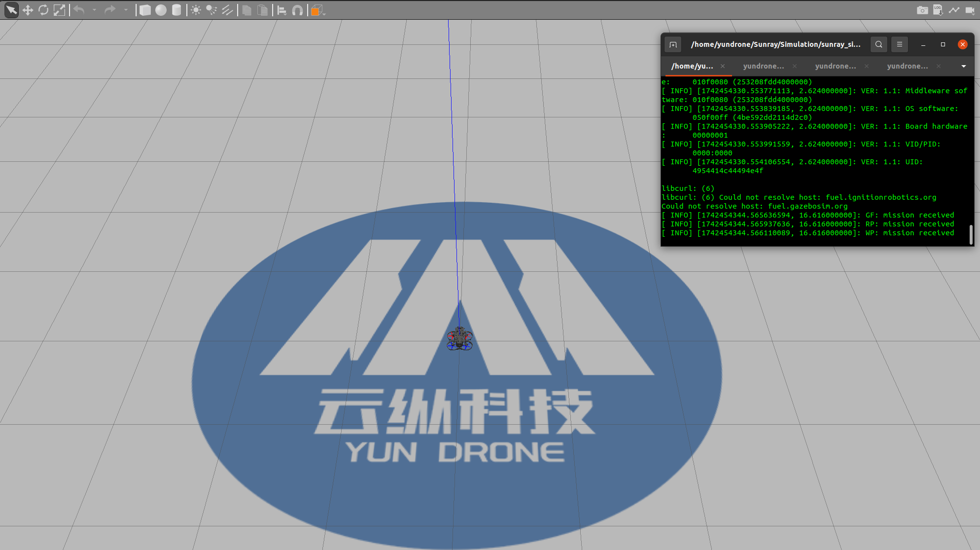Screen dimensions: 980x550
Task: Click the 'fuel.ignitionrobotics.org' error text
Action: (881, 197)
